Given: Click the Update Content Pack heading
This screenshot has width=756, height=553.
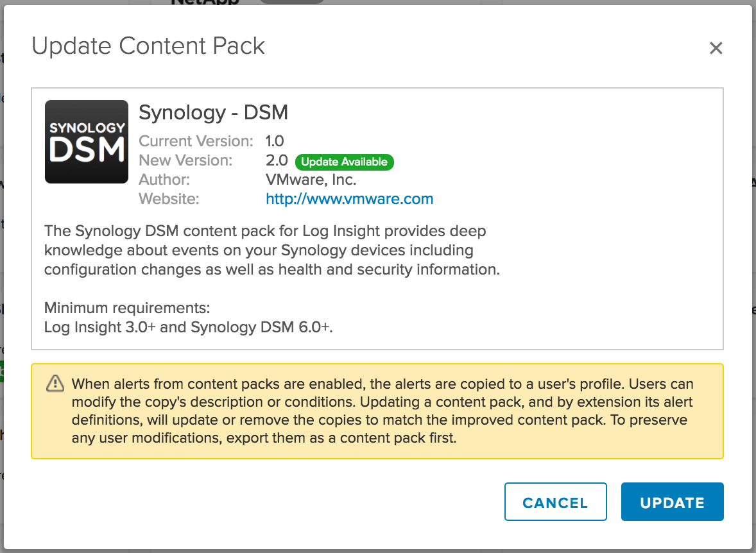Looking at the screenshot, I should [x=148, y=46].
